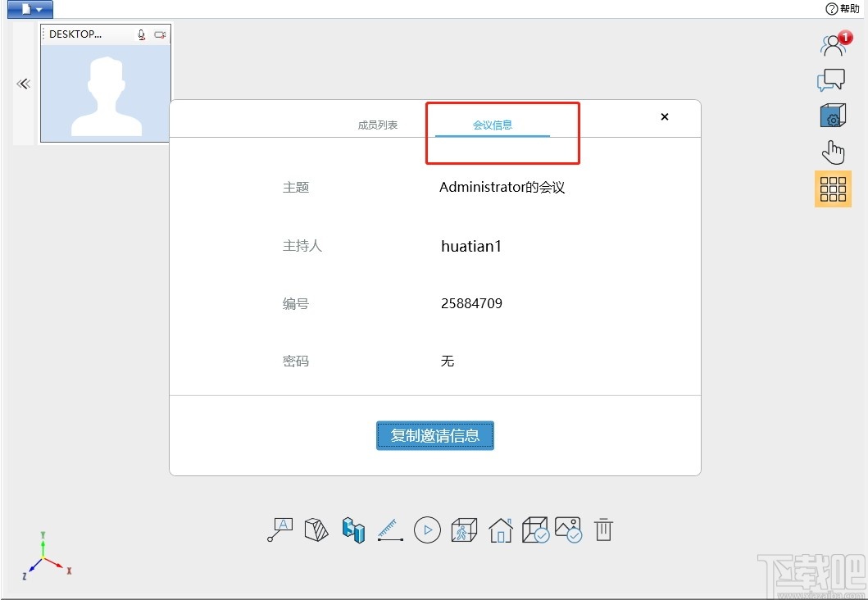Select the 会议信息 tab

[493, 125]
